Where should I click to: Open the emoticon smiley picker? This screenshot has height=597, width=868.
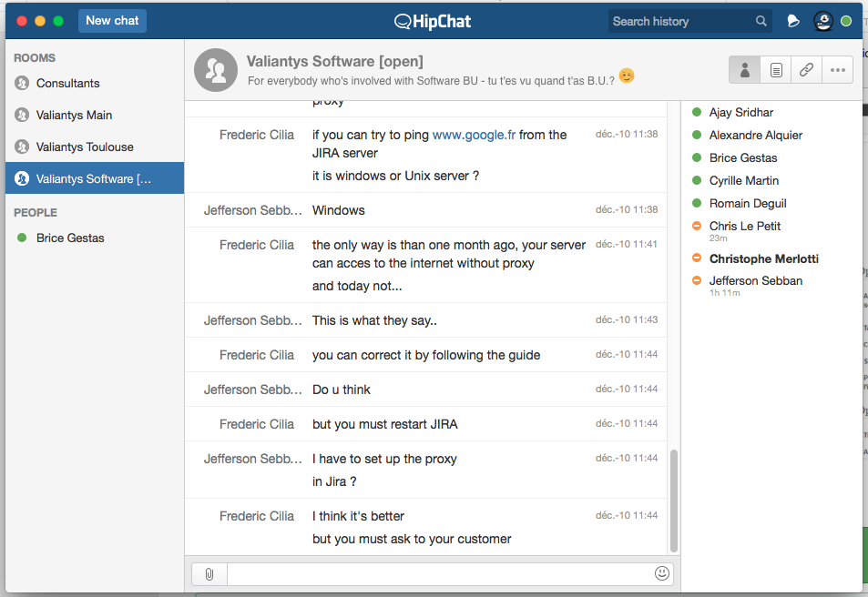pyautogui.click(x=662, y=573)
